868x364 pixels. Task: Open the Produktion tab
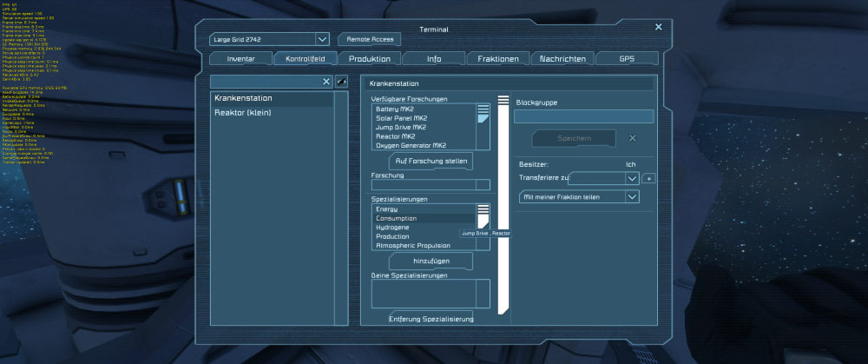[x=370, y=59]
